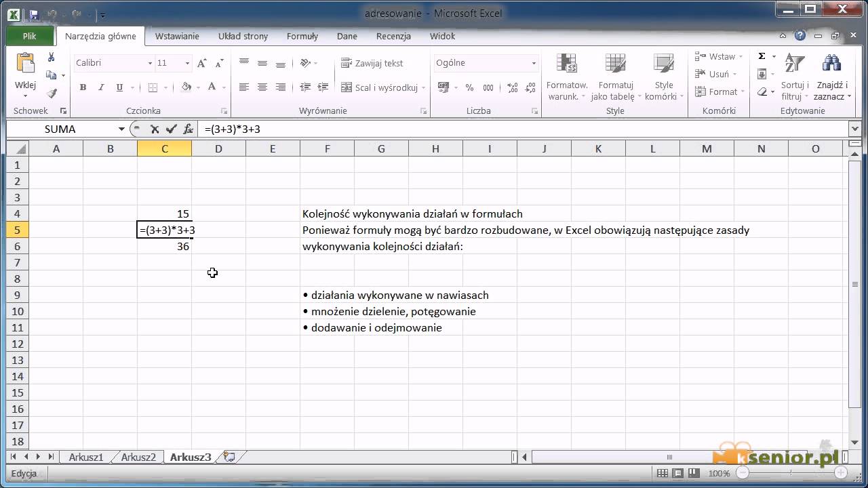This screenshot has width=868, height=488.
Task: Apply thousands separator 000 style
Action: (x=488, y=87)
